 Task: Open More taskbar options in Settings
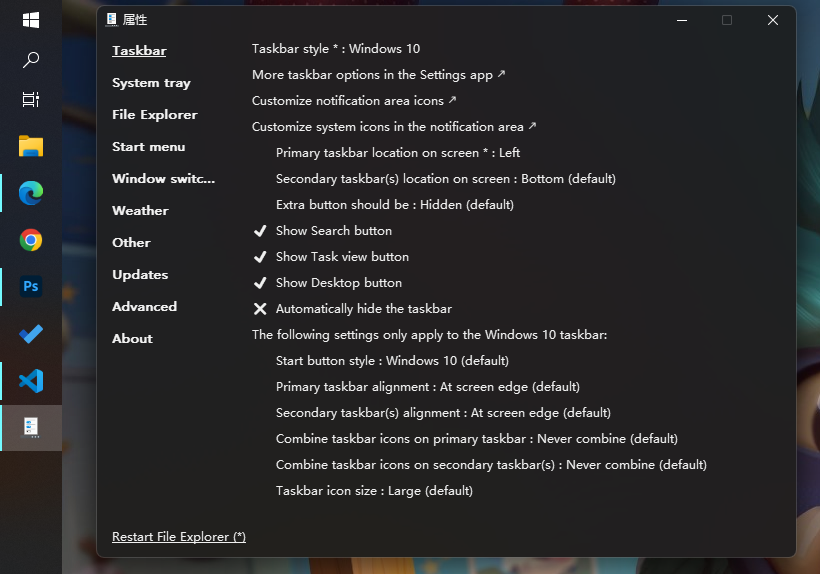(x=378, y=75)
